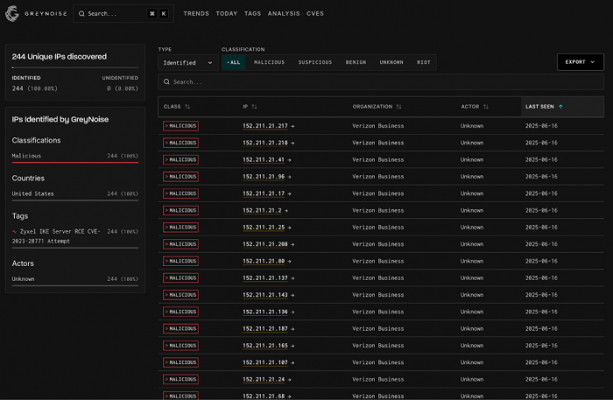The height and width of the screenshot is (400, 613).
Task: Open IP link 152.211.21.137
Action: tap(265, 278)
